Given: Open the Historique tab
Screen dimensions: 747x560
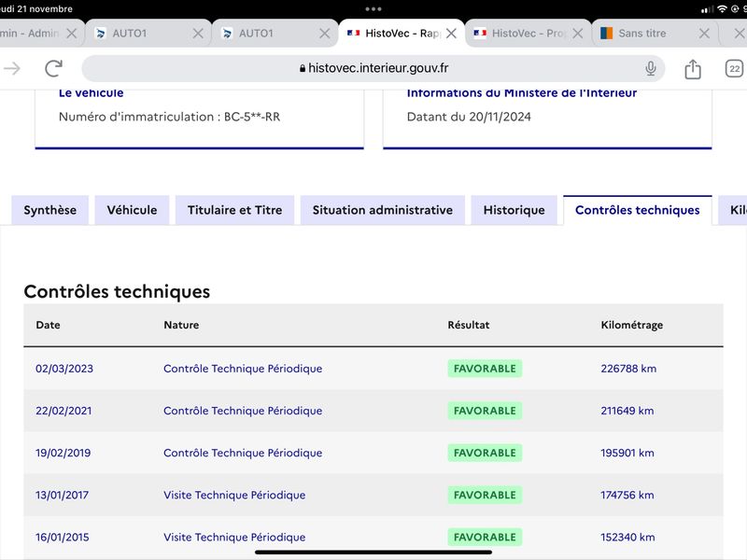Looking at the screenshot, I should tap(514, 210).
